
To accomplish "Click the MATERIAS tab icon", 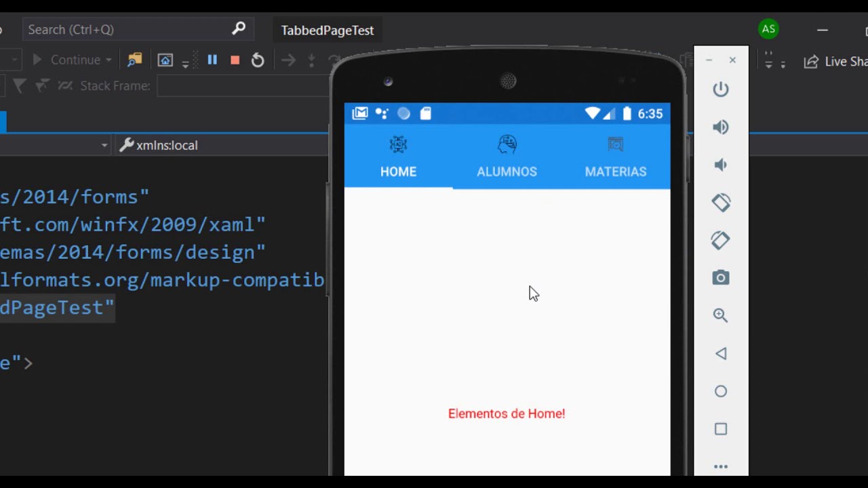I will coord(616,144).
